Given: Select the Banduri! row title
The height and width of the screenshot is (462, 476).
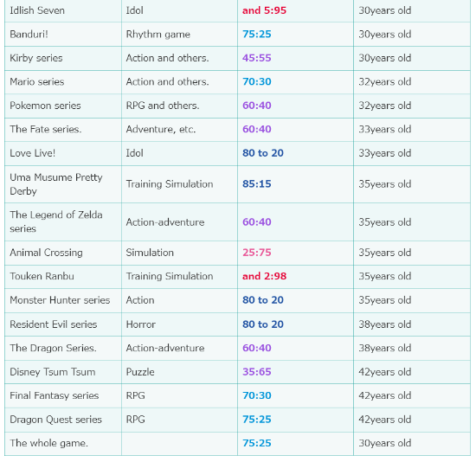Looking at the screenshot, I should click(x=29, y=34).
